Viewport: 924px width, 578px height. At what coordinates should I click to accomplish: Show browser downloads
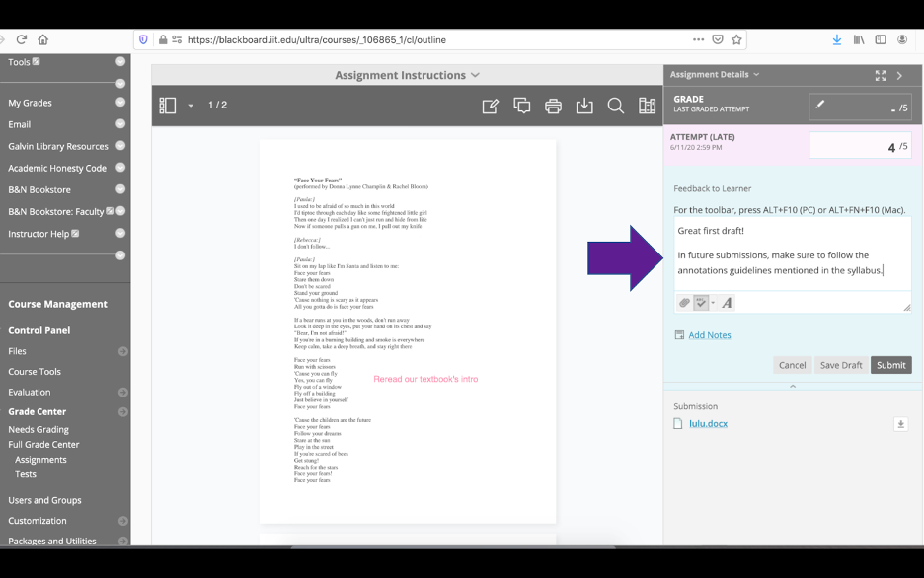tap(837, 39)
